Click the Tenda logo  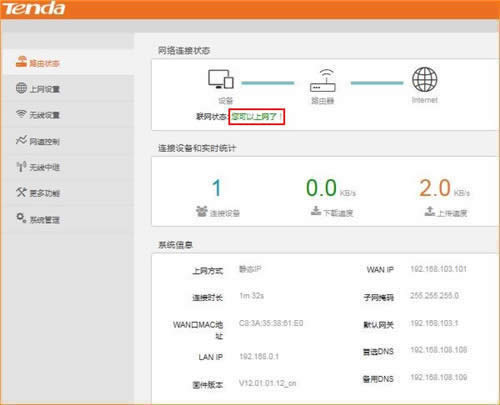coord(34,8)
